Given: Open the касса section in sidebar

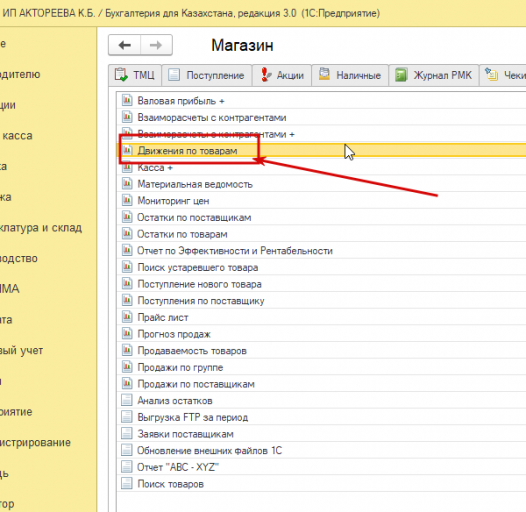Looking at the screenshot, I should click(x=17, y=136).
